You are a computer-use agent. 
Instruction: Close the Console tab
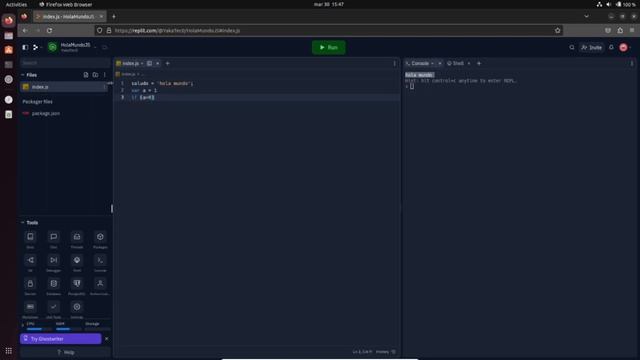440,63
